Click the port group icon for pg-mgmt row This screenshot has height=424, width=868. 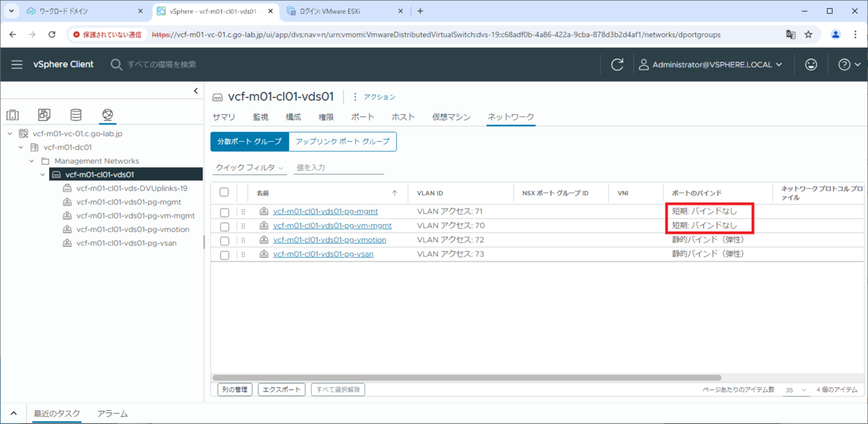(265, 211)
